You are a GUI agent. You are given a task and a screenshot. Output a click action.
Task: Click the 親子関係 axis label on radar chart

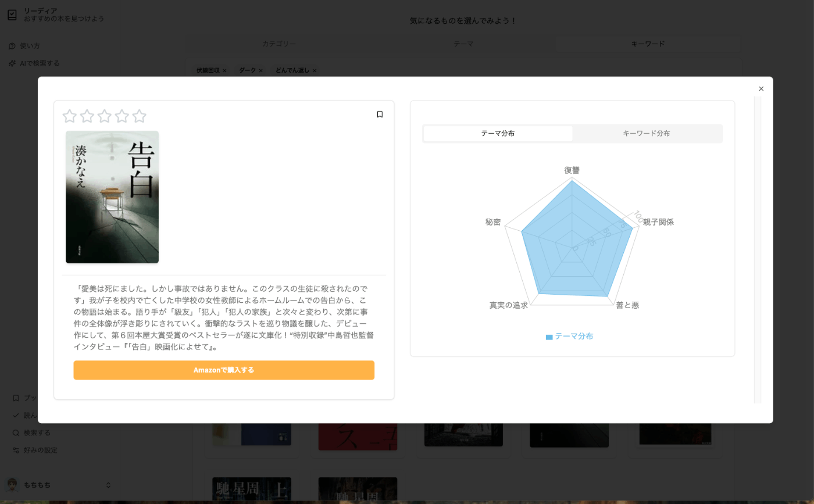[x=658, y=222]
